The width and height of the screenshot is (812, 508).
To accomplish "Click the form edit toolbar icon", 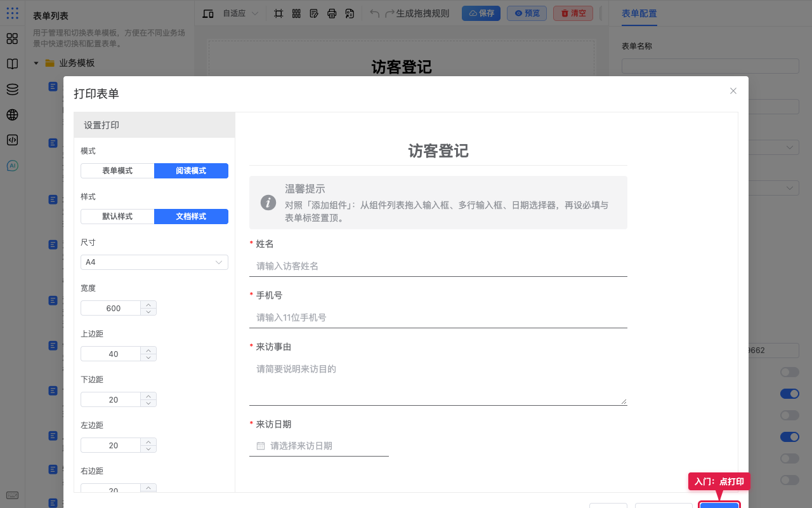I will (x=314, y=13).
